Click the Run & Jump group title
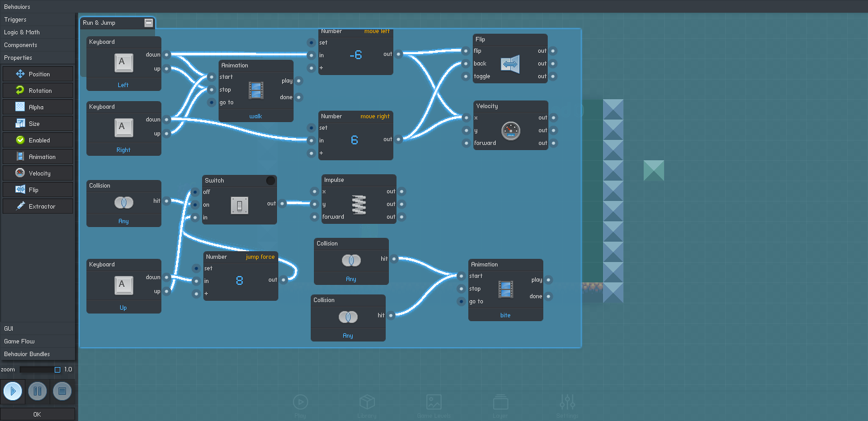This screenshot has width=868, height=421. [99, 23]
